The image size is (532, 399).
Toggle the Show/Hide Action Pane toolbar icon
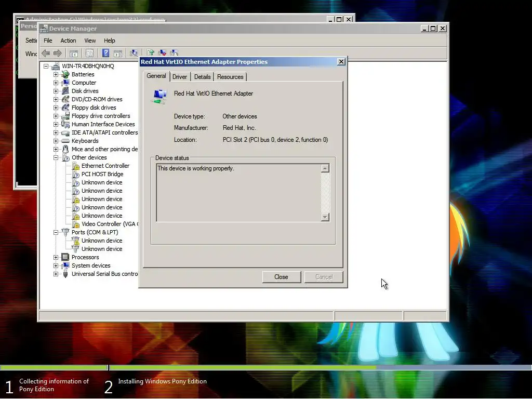(118, 53)
